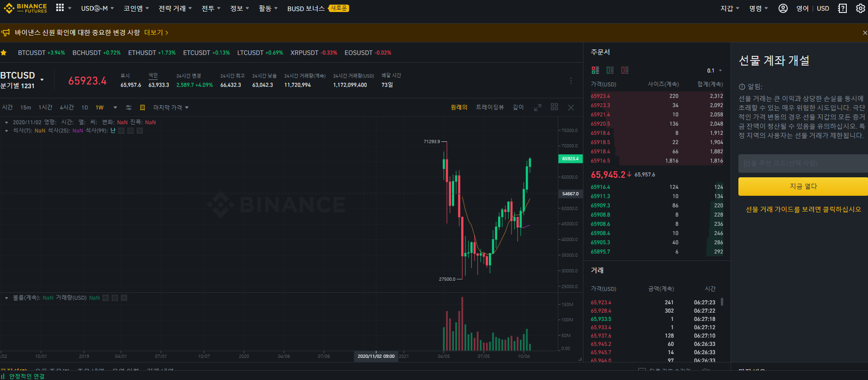Show both bids and asks order book view
The height and width of the screenshot is (380, 868).
(x=595, y=70)
